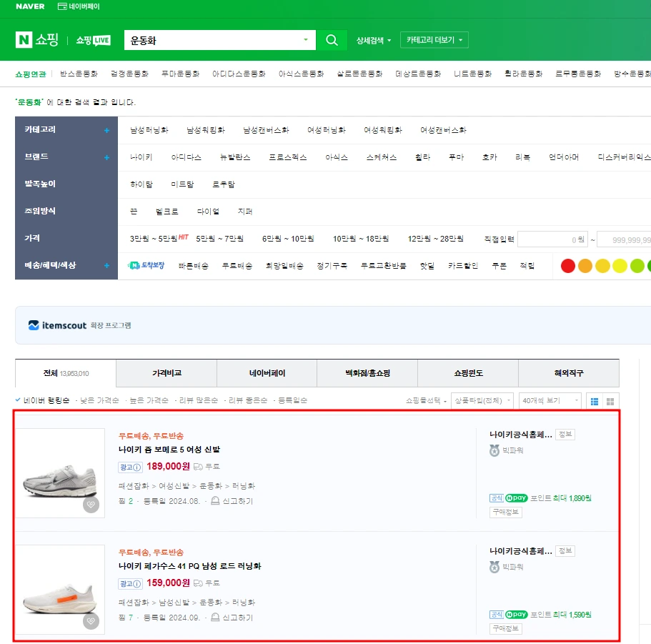
Task: Sort by 높은 가격순
Action: click(149, 400)
